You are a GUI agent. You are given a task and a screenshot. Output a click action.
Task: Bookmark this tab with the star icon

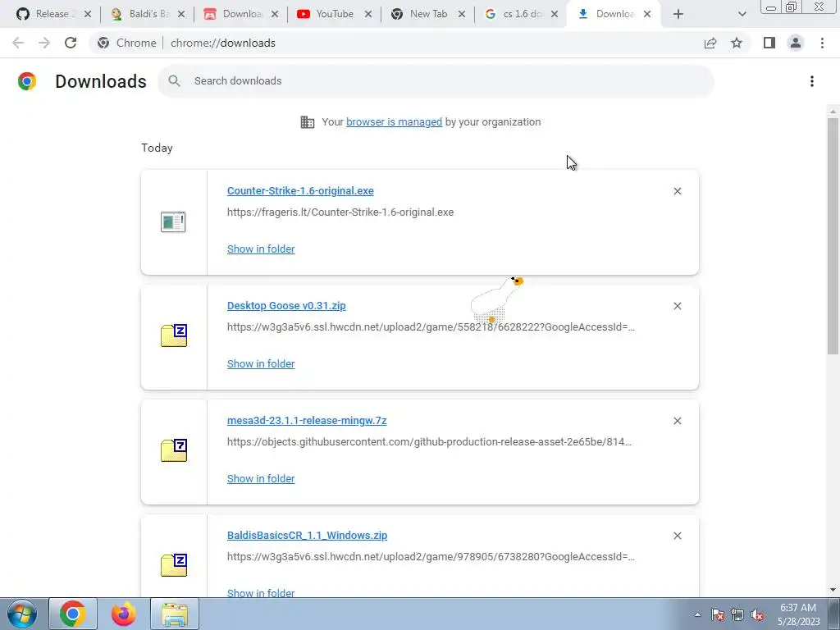coord(737,43)
